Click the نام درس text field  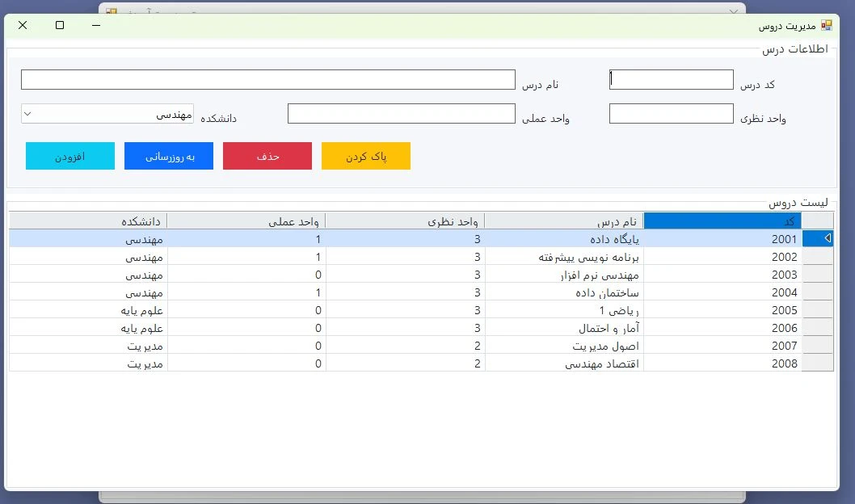point(267,79)
